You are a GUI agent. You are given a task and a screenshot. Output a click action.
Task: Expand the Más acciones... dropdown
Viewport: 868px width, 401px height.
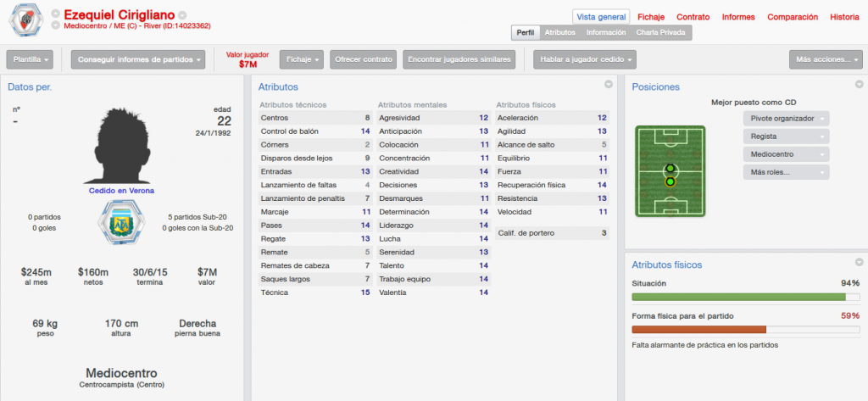[x=826, y=59]
